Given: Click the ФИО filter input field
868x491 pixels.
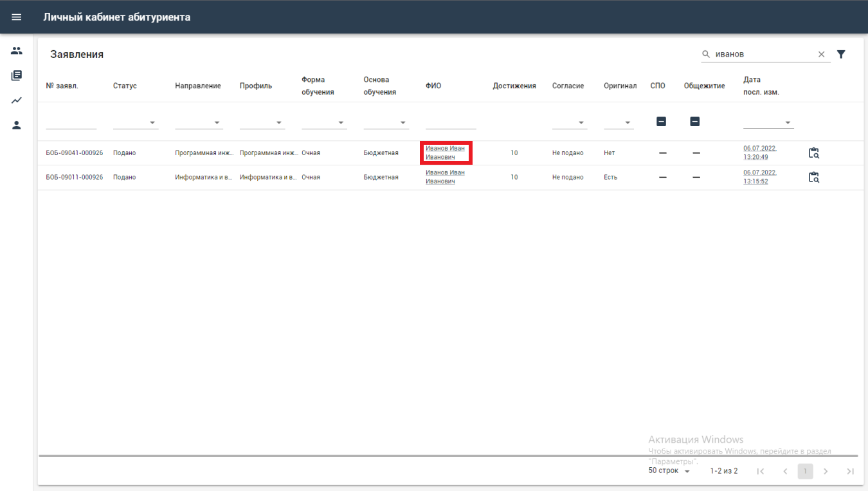Looking at the screenshot, I should [451, 122].
